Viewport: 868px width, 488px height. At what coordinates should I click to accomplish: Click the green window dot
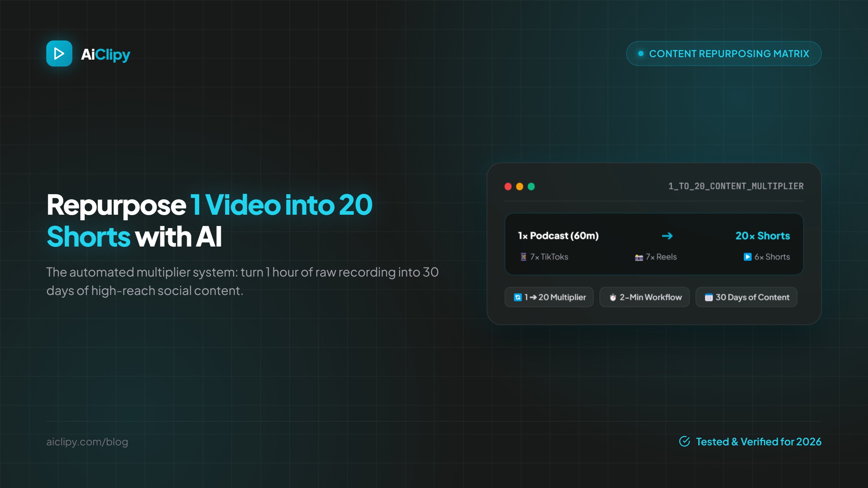coord(531,187)
